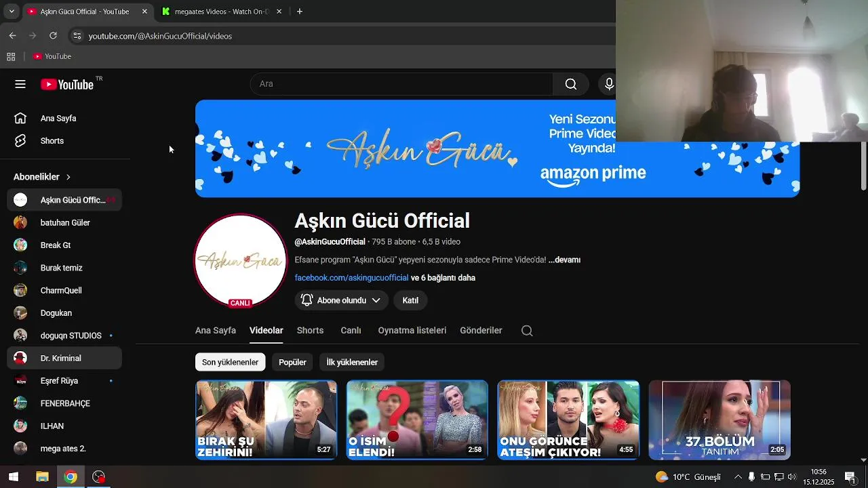Open doguqn STUDIOS subscription
Screen dimensions: 868x488
pos(65,335)
